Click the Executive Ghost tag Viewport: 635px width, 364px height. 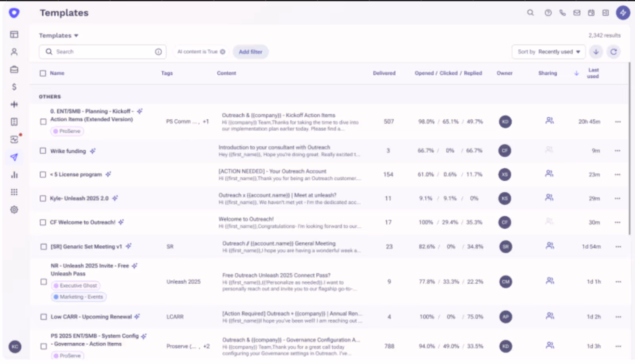[x=75, y=285]
